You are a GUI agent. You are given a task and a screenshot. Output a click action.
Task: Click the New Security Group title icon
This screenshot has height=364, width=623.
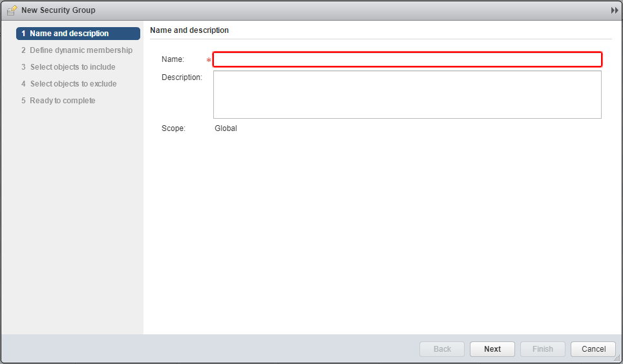click(x=12, y=10)
